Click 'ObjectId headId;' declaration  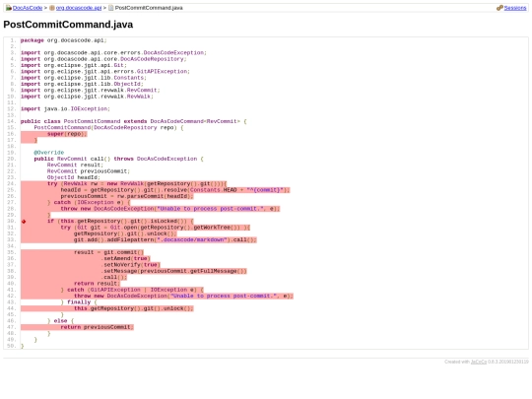[74, 177]
